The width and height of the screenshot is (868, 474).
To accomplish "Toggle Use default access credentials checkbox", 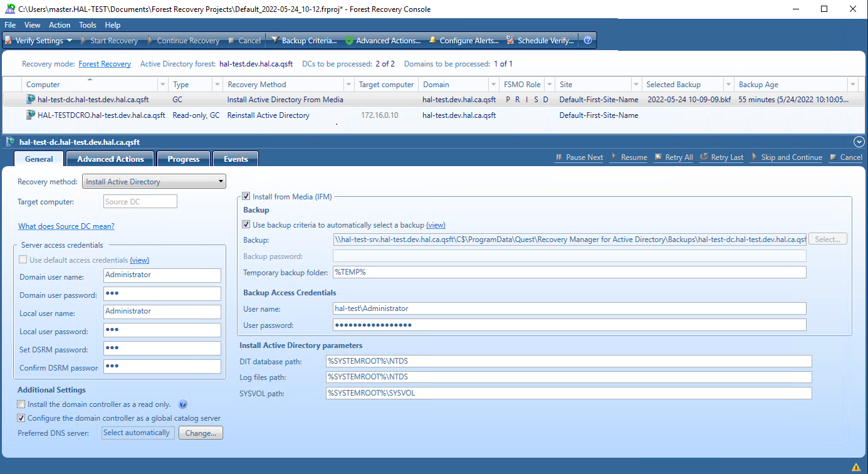I will pyautogui.click(x=23, y=260).
